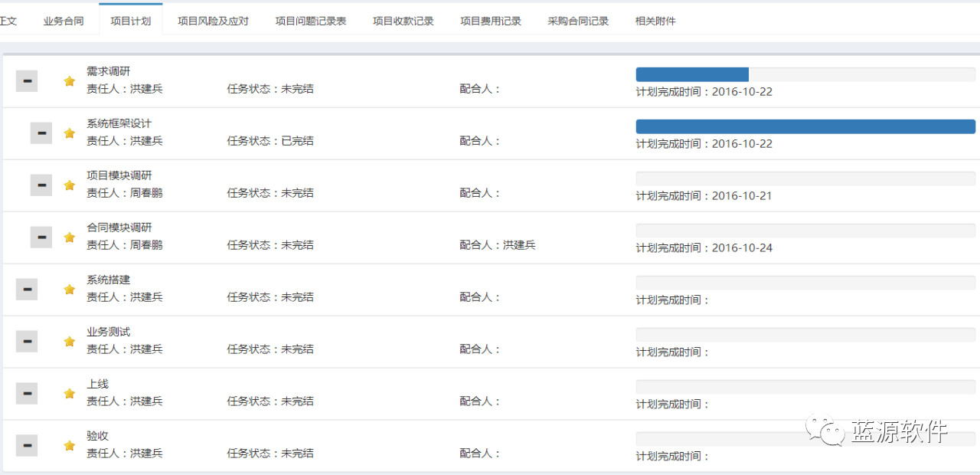
Task: Collapse the 需求调研 task group
Action: coord(27,80)
